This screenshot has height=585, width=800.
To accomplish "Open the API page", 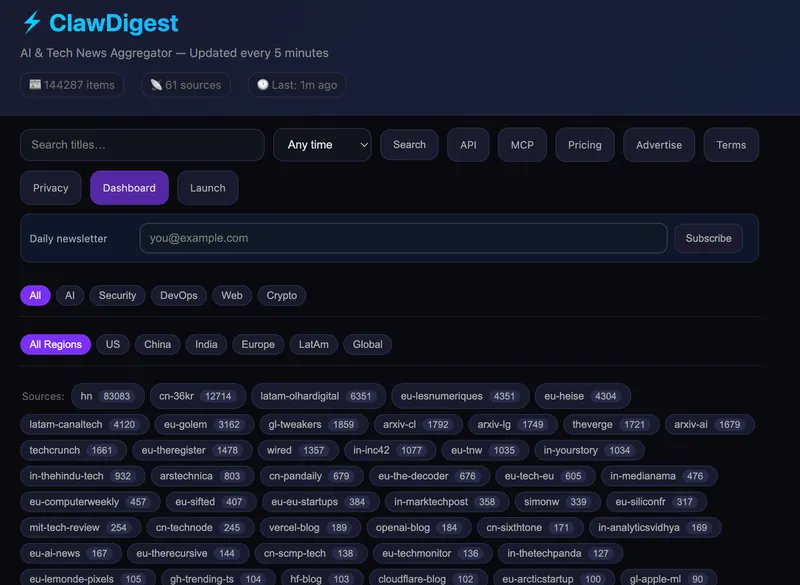I will click(x=468, y=145).
